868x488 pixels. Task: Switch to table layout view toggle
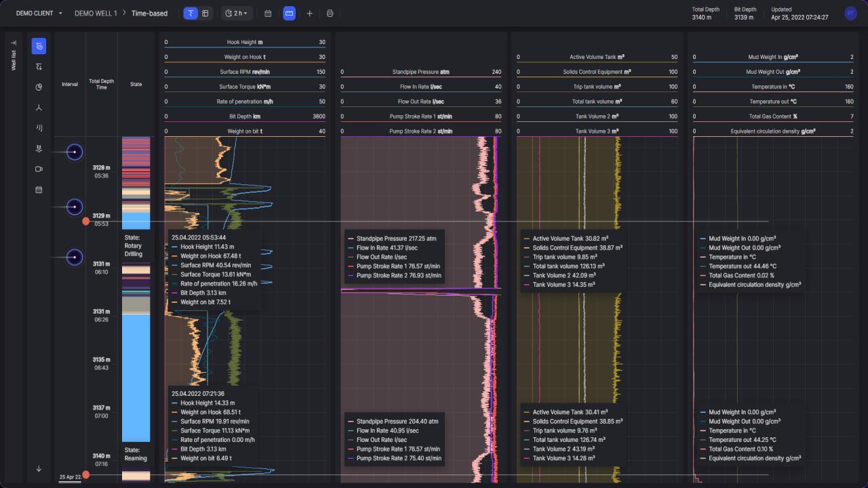205,14
